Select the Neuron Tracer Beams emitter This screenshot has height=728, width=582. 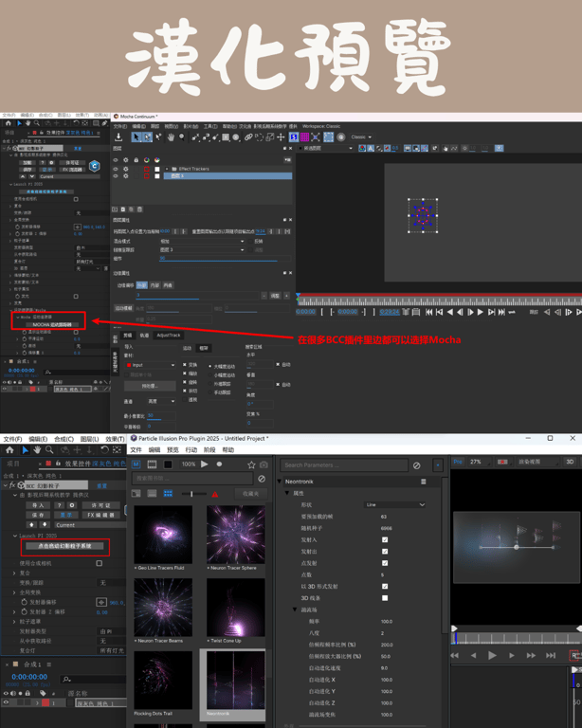pyautogui.click(x=163, y=608)
